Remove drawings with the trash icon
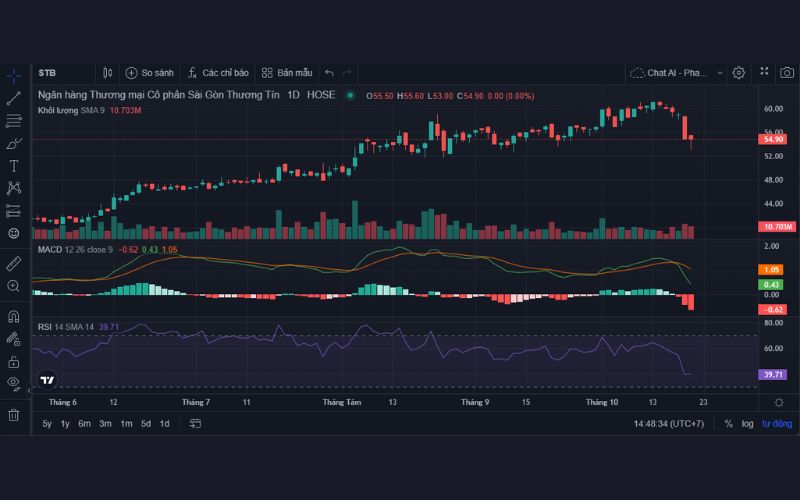The width and height of the screenshot is (800, 500). pos(14,414)
